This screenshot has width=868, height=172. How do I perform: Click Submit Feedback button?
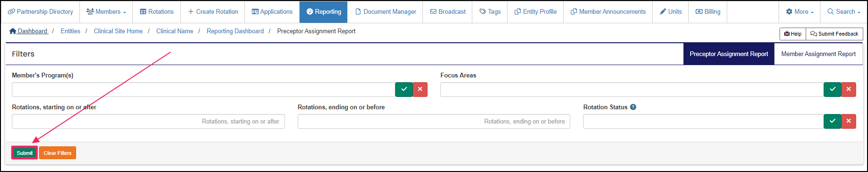[x=834, y=34]
